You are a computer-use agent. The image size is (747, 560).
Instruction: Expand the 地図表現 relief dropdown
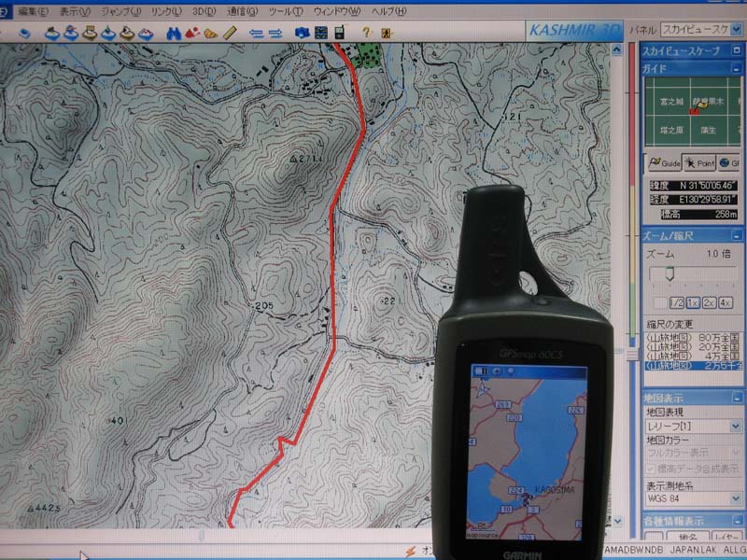(x=736, y=426)
